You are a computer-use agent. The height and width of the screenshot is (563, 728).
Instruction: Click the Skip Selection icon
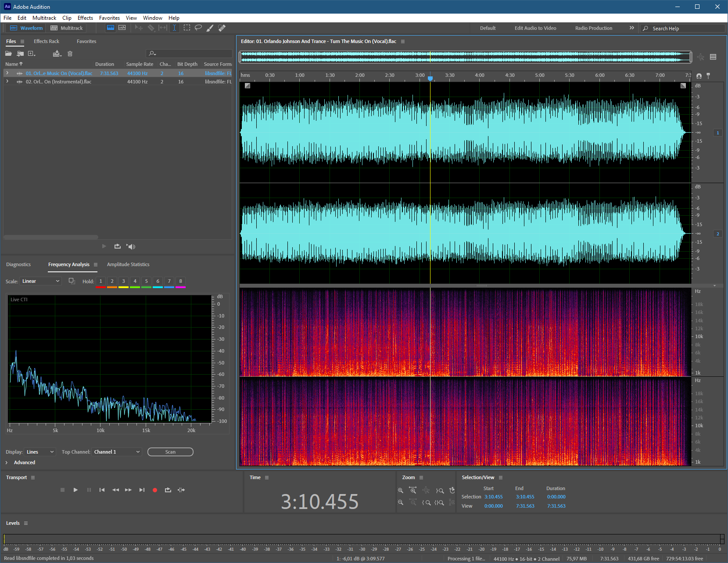point(181,490)
